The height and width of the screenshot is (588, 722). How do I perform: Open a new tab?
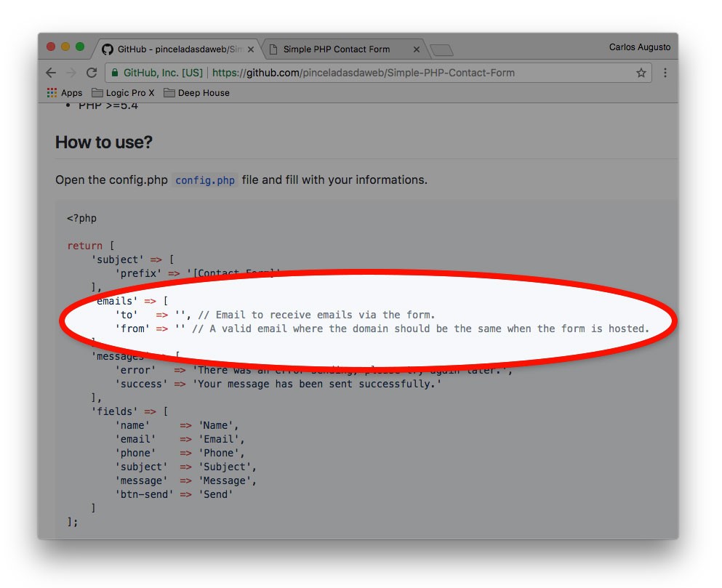441,49
